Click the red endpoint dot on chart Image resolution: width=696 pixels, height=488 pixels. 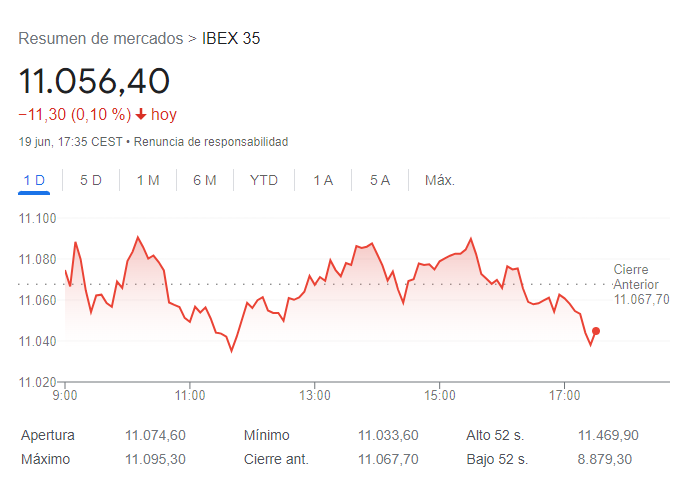[x=596, y=331]
